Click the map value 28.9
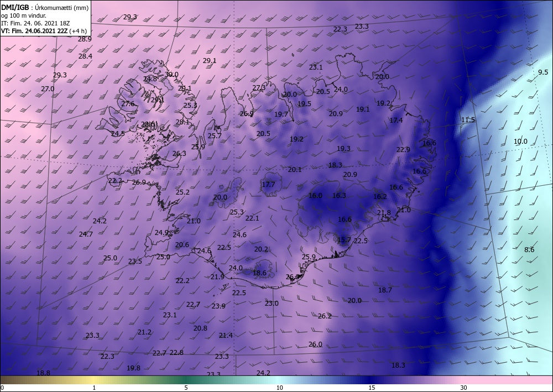553x392 pixels. pyautogui.click(x=85, y=39)
